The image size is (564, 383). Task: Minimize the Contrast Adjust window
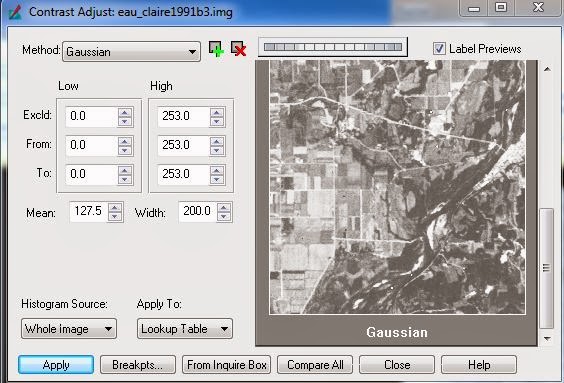474,8
